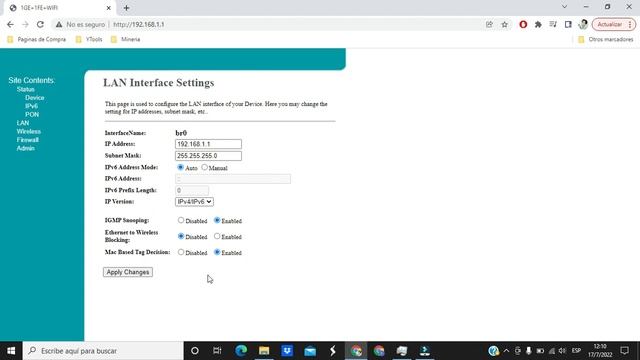Open the clock and date
The width and height of the screenshot is (640, 360).
tap(600, 351)
